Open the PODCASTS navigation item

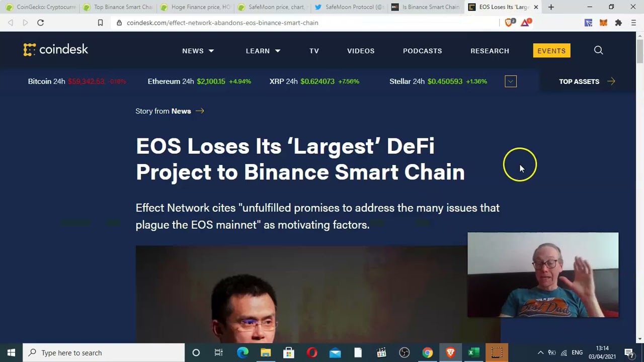coord(422,51)
